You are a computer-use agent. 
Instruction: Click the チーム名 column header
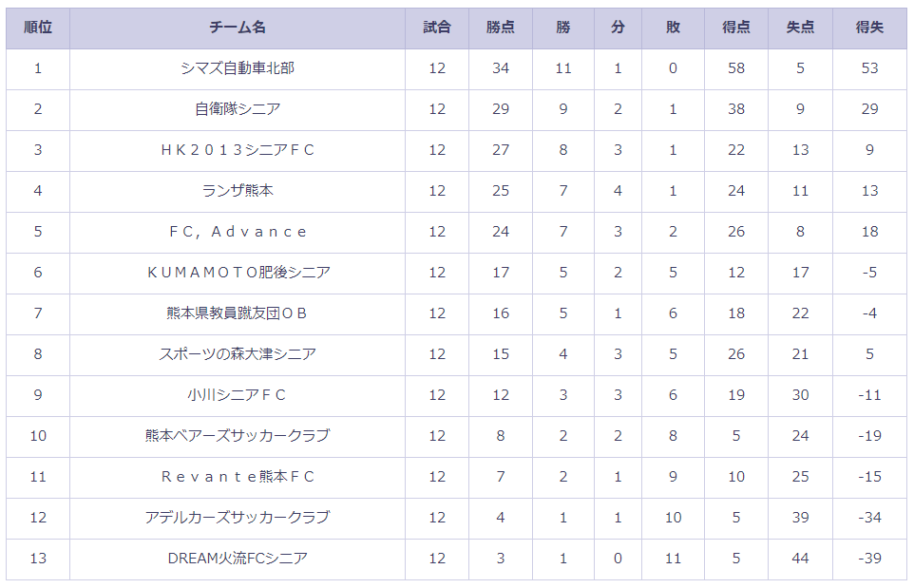238,28
